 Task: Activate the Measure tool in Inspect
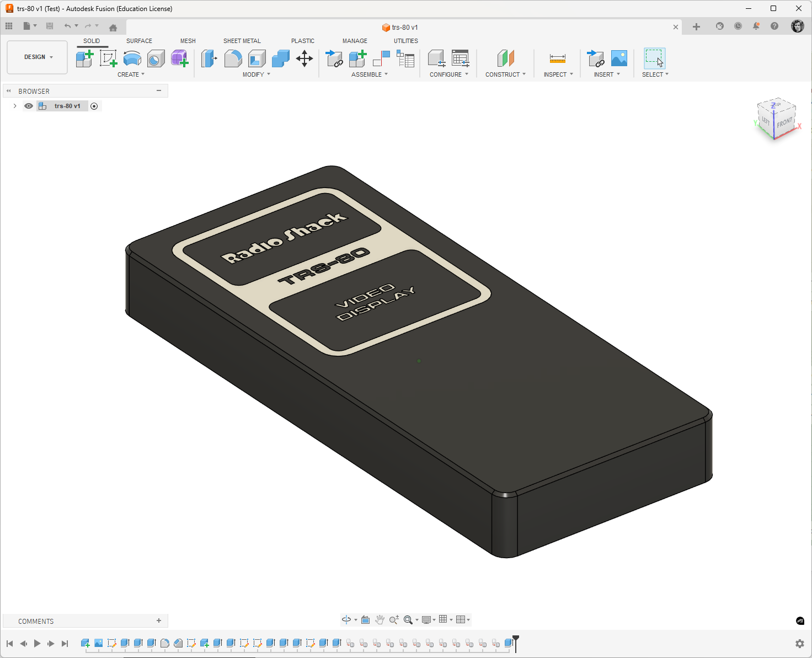558,58
